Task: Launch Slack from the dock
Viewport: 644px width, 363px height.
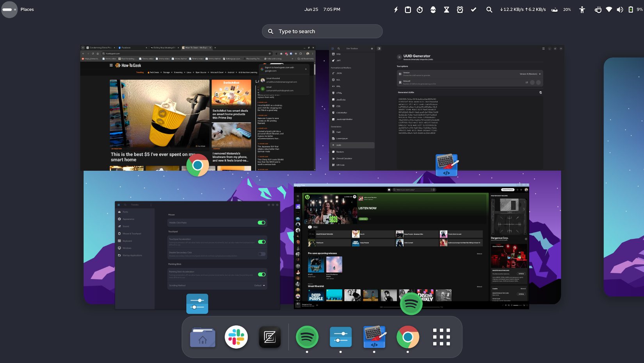Action: (236, 337)
